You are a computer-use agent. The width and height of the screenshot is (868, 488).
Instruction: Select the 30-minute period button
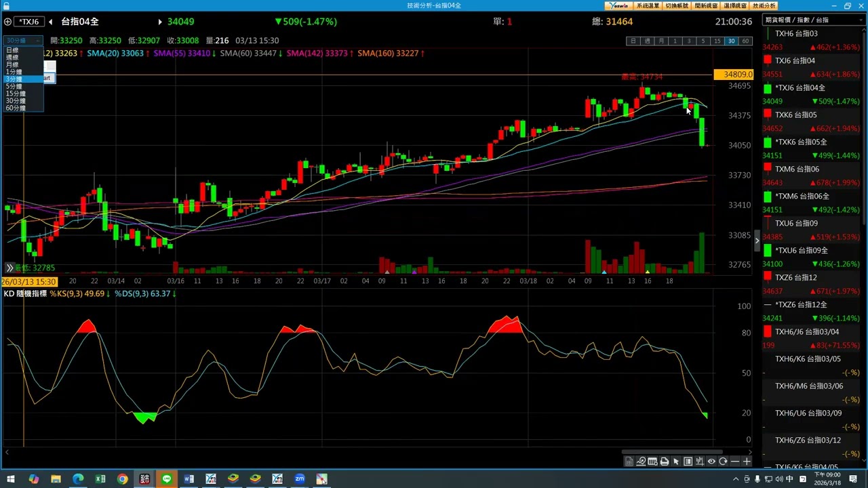pyautogui.click(x=731, y=41)
